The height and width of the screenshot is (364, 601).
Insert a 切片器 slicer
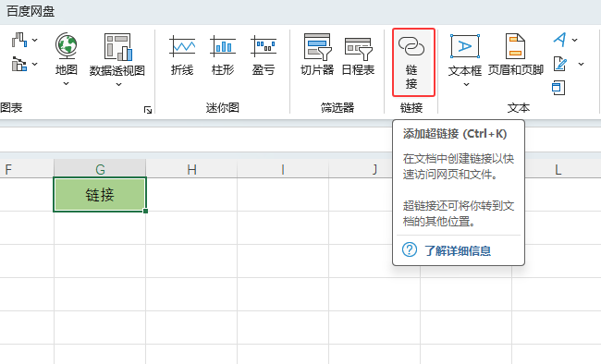click(x=317, y=55)
